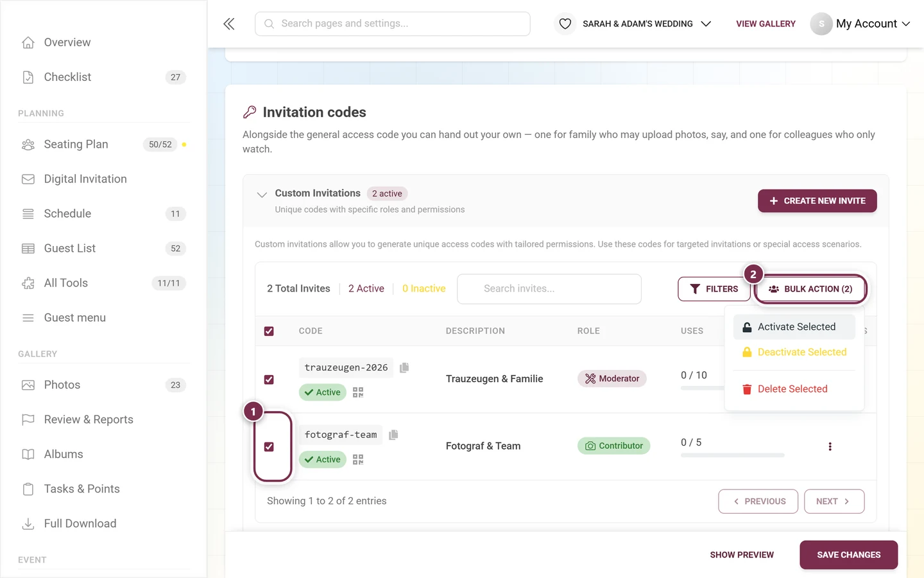Sort by the Code column header

coord(311,331)
